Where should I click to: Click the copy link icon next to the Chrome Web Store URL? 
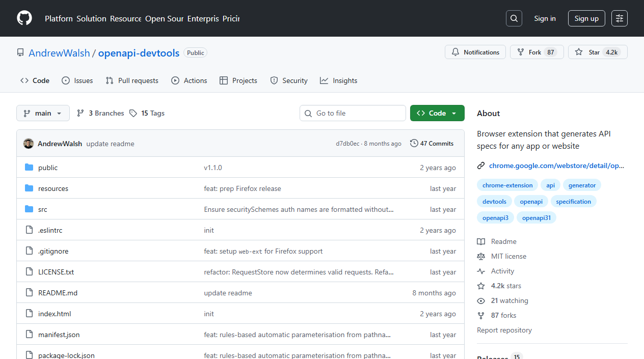480,165
